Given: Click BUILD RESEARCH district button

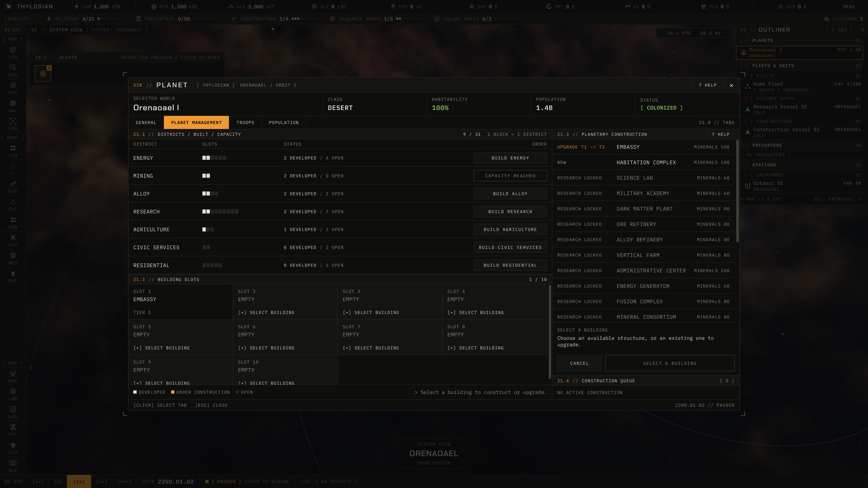Looking at the screenshot, I should [x=510, y=211].
